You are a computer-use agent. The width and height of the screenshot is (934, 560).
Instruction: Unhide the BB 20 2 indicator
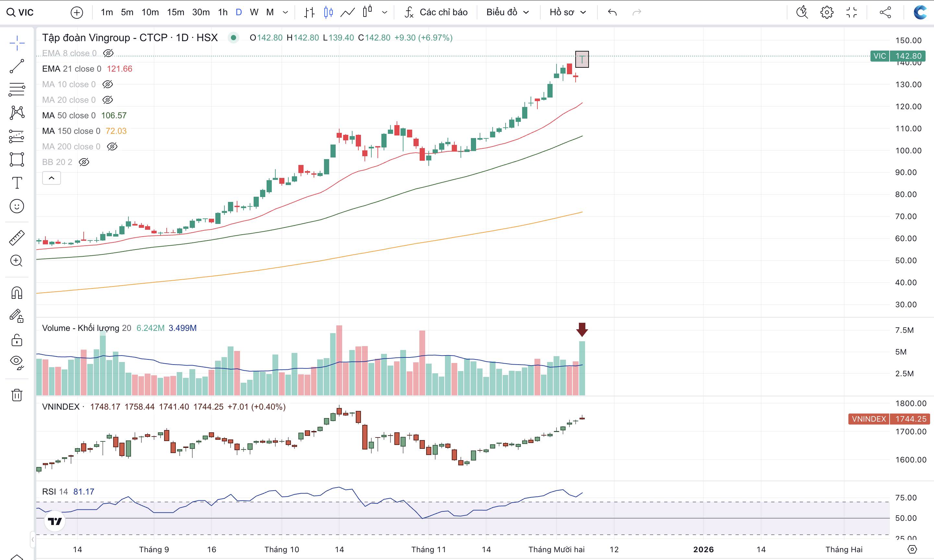point(84,162)
